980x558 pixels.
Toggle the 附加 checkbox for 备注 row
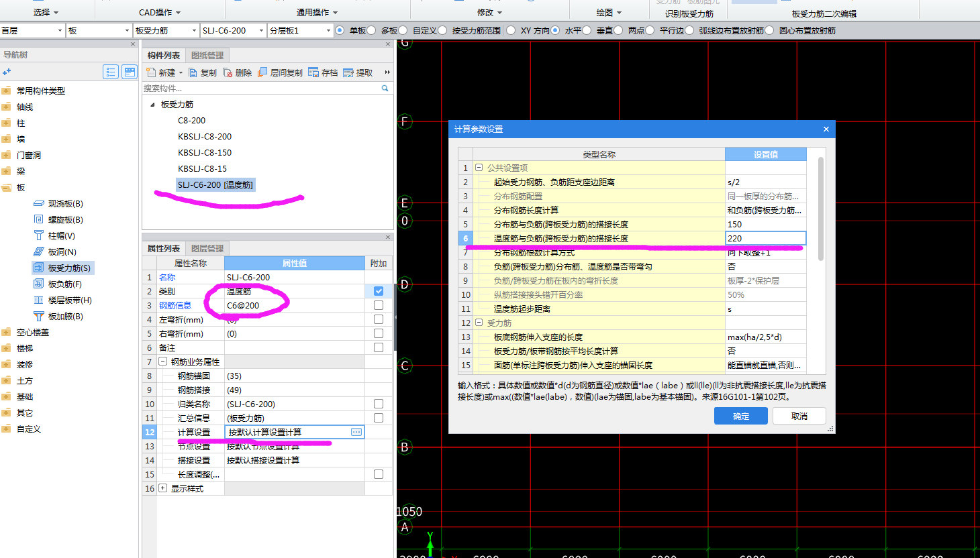point(379,347)
